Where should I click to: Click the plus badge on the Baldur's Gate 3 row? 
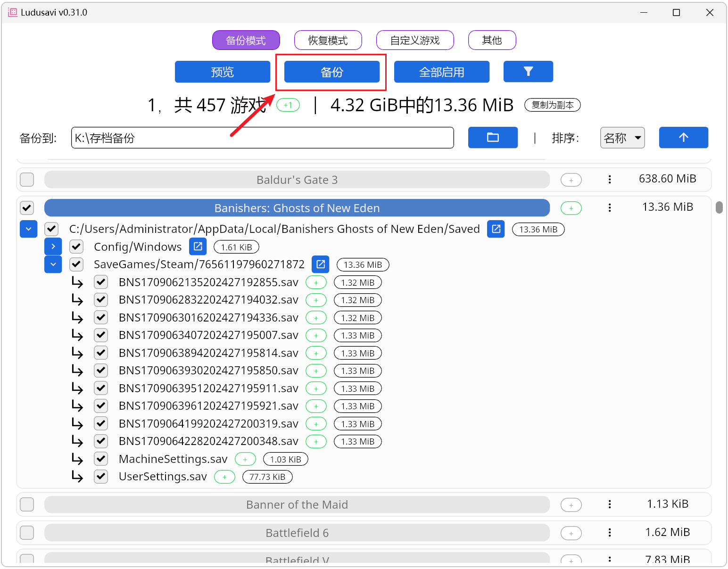point(571,180)
